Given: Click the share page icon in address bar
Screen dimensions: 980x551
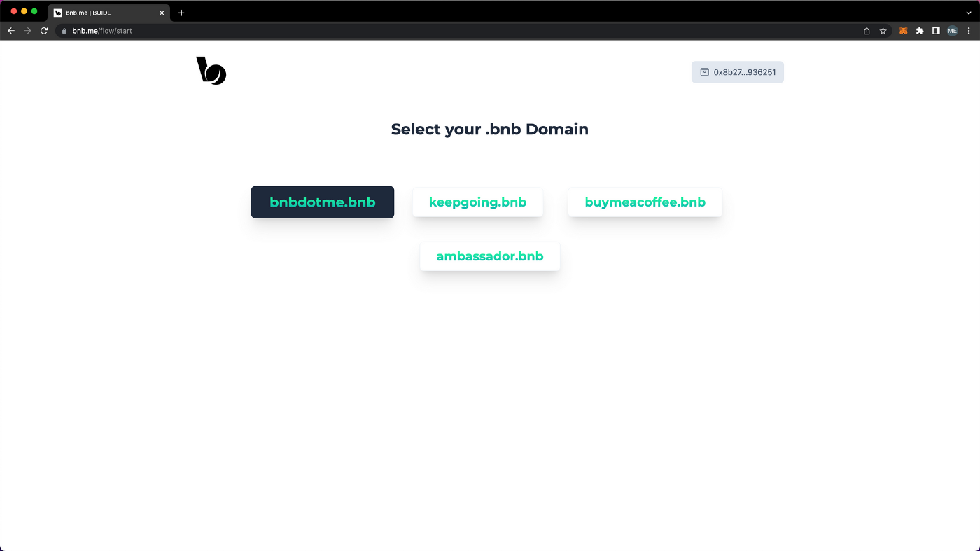Looking at the screenshot, I should [x=867, y=31].
